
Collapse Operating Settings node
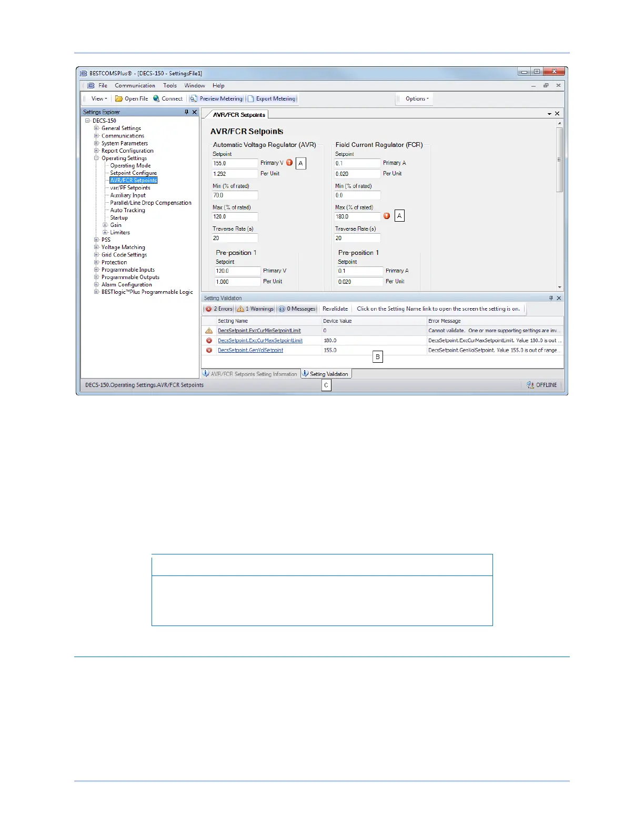96,158
